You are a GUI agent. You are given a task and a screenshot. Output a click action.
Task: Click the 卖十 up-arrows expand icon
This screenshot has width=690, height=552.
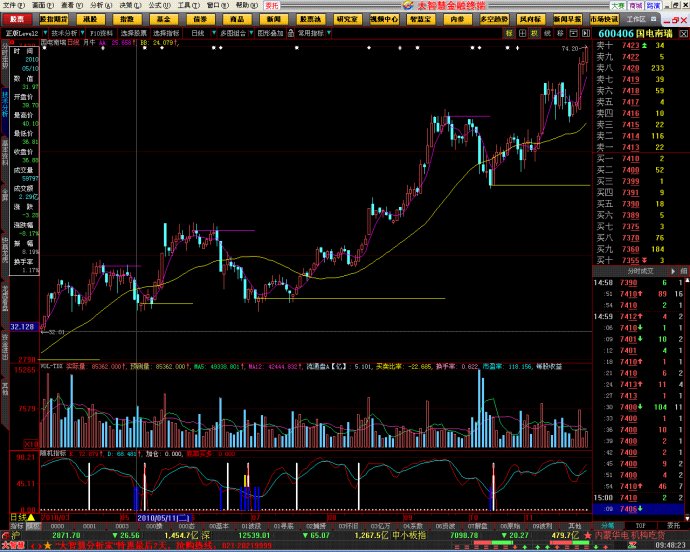(645, 45)
